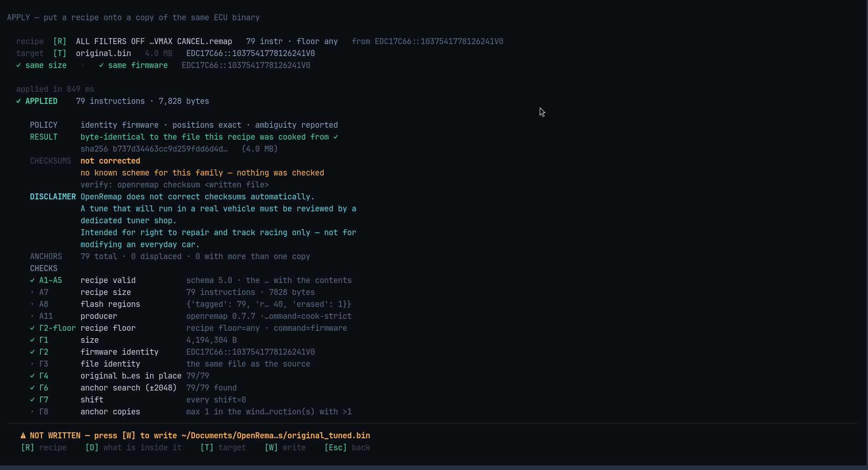Click the checkmark on the A1–A5 row
Viewport: 868px width, 470px height.
(x=32, y=280)
